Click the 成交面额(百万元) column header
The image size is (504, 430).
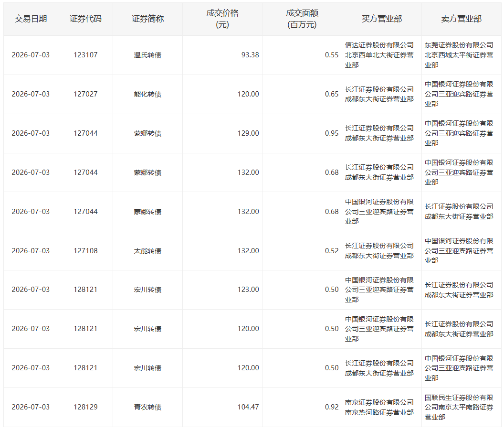click(302, 19)
